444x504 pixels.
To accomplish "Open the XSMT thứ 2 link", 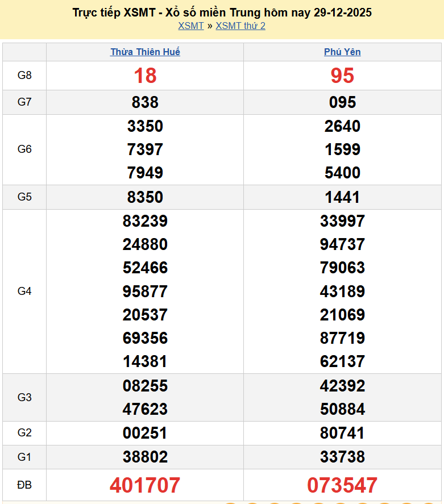I will (240, 26).
